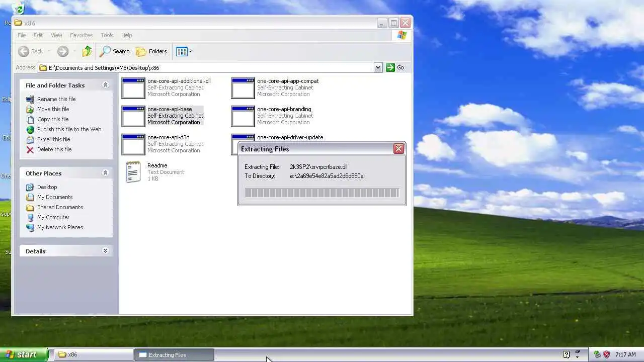
Task: Expand the Address bar dropdown
Action: click(378, 67)
